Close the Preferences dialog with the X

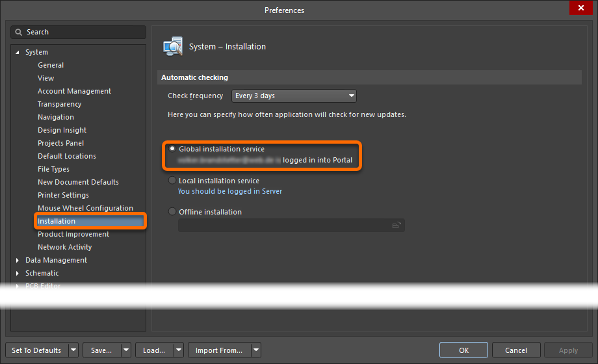coord(580,8)
